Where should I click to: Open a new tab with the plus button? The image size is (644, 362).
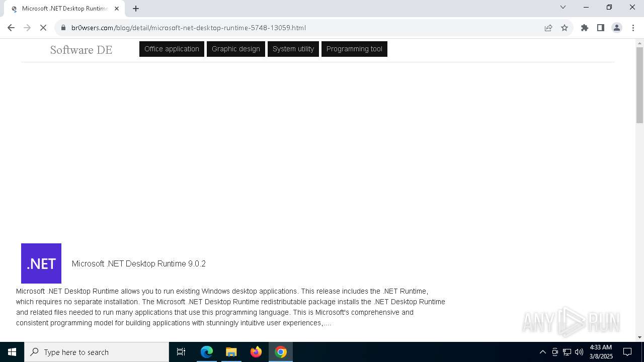coord(136,9)
